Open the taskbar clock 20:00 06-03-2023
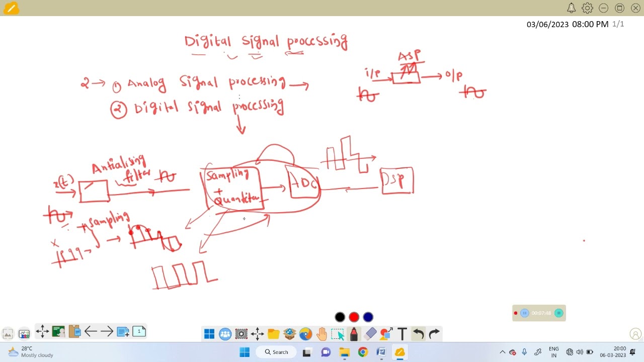 click(613, 352)
